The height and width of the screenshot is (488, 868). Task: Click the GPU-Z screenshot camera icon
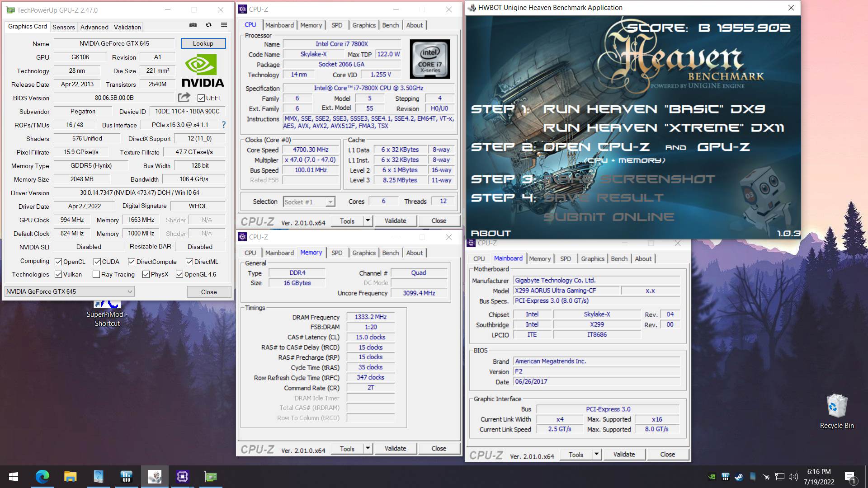coord(193,25)
